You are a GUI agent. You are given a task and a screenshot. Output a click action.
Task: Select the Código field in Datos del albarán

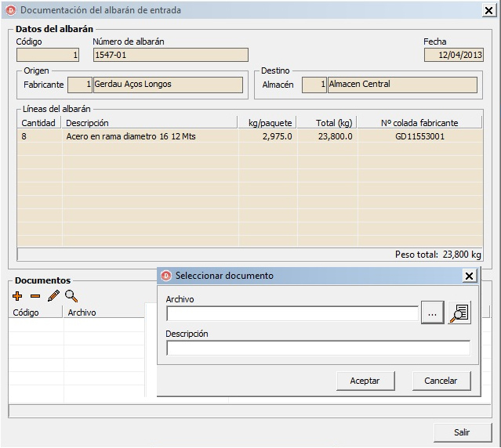(x=48, y=55)
